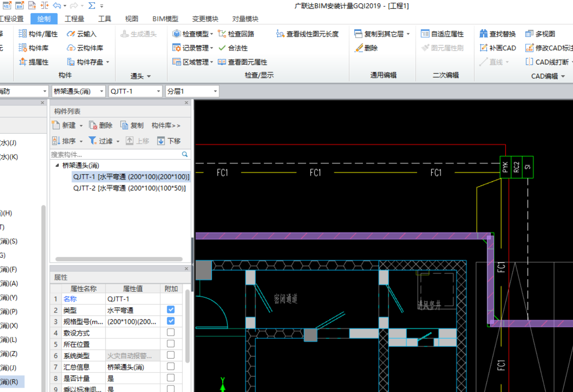Image resolution: width=573 pixels, height=392 pixels.
Task: Open the 分层1 layer dropdown
Action: pyautogui.click(x=215, y=91)
